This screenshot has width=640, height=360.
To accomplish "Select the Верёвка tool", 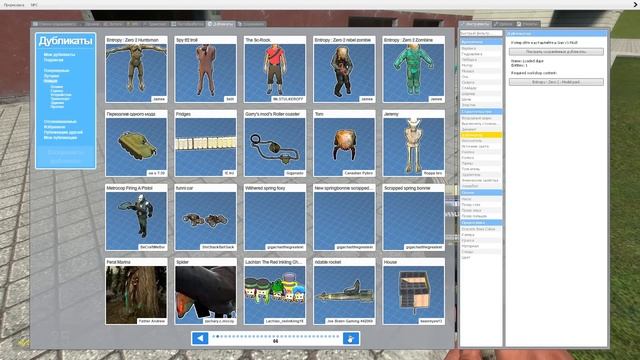I will point(481,48).
